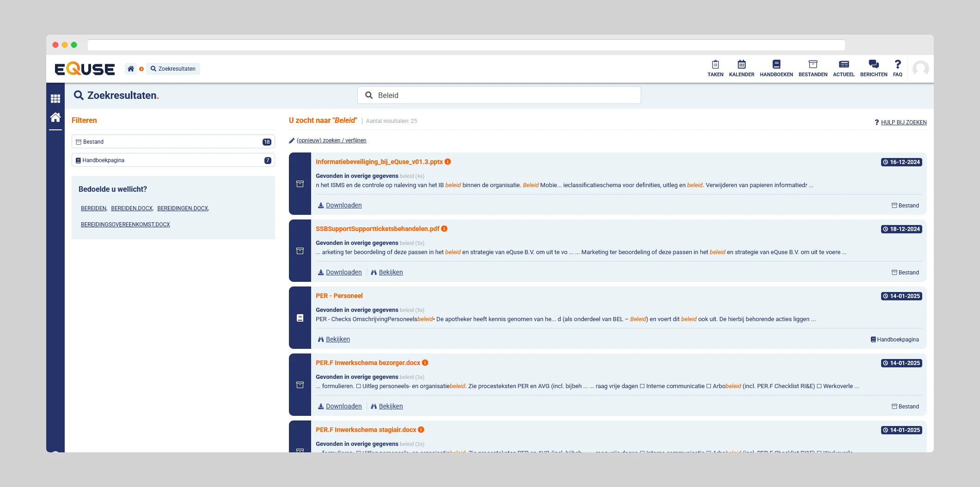Click the BEREIDINGSOVEREENKOMST.DOCX suggestion
This screenshot has height=487, width=980.
pos(125,225)
